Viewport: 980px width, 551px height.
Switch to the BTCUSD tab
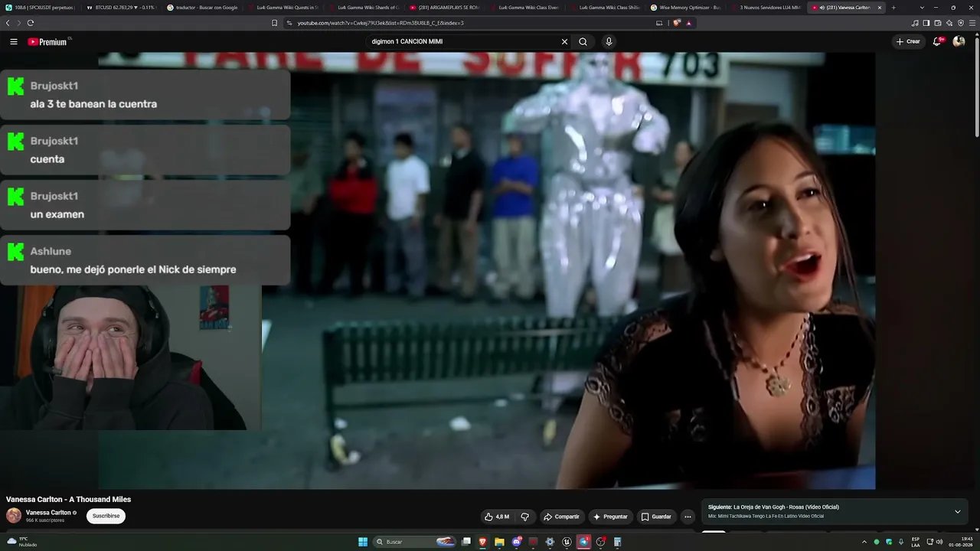pos(121,8)
